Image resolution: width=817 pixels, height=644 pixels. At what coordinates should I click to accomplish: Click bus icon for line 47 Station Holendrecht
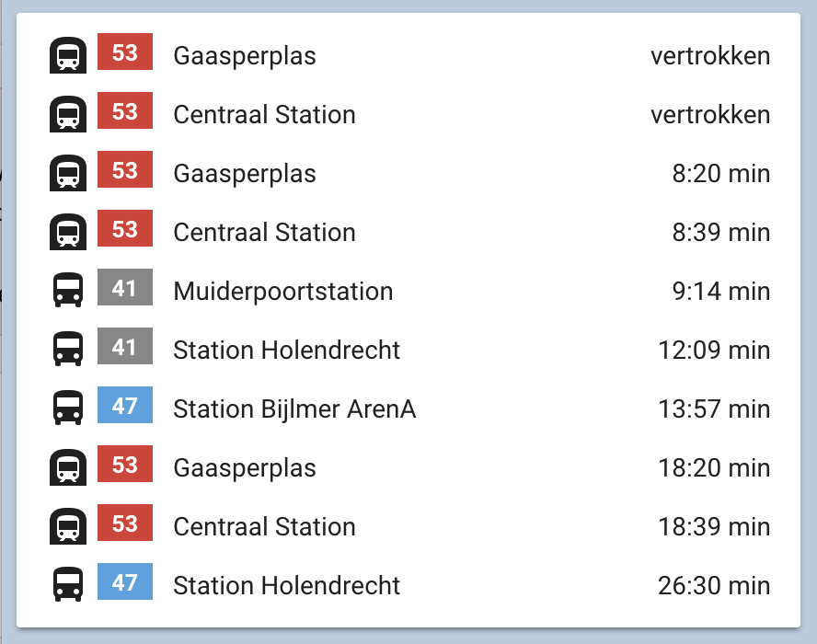67,585
